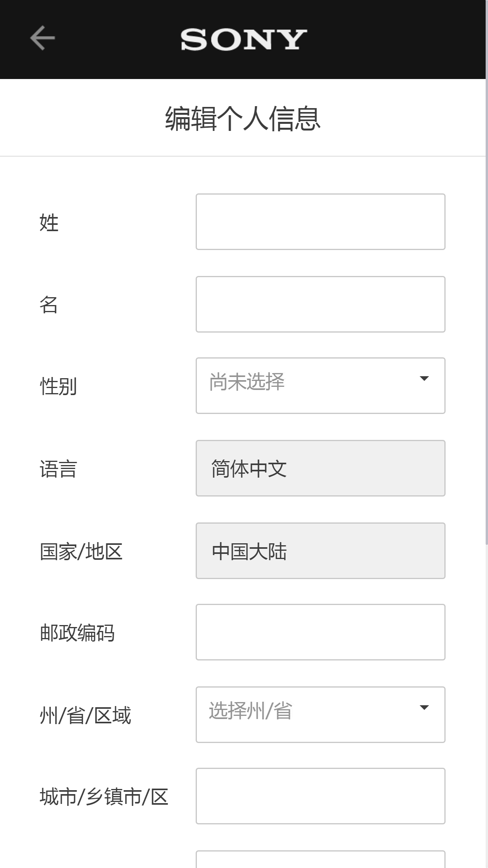The width and height of the screenshot is (488, 868).
Task: Click into the 名 input field
Action: click(320, 303)
